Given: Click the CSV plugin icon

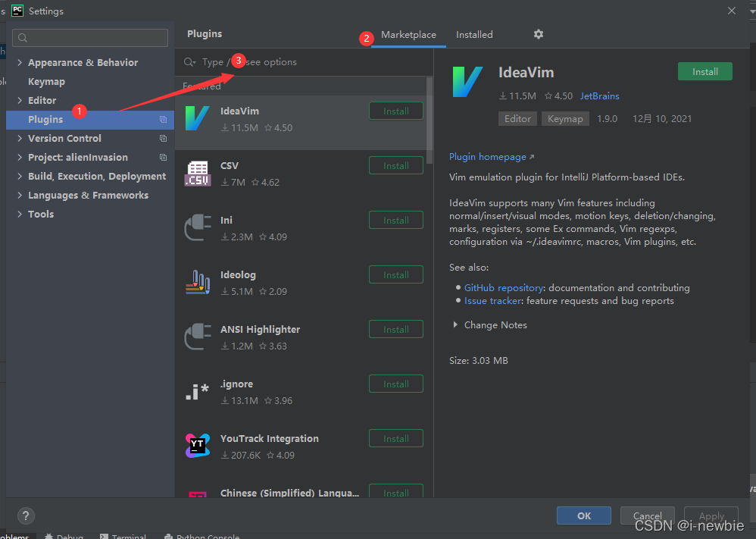Looking at the screenshot, I should (197, 174).
